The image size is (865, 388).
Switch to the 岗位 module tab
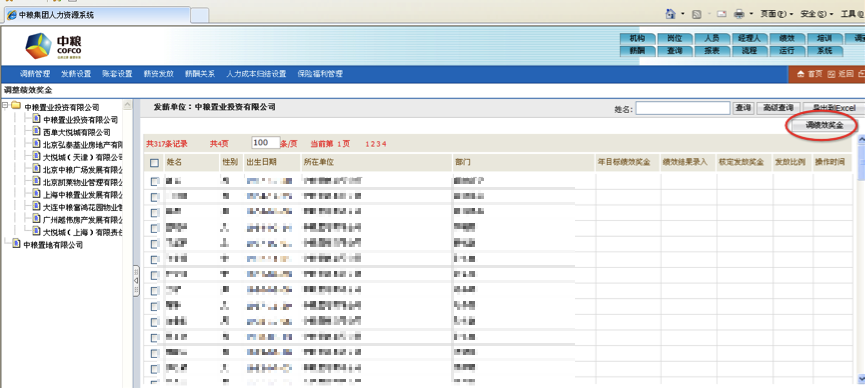click(x=675, y=39)
